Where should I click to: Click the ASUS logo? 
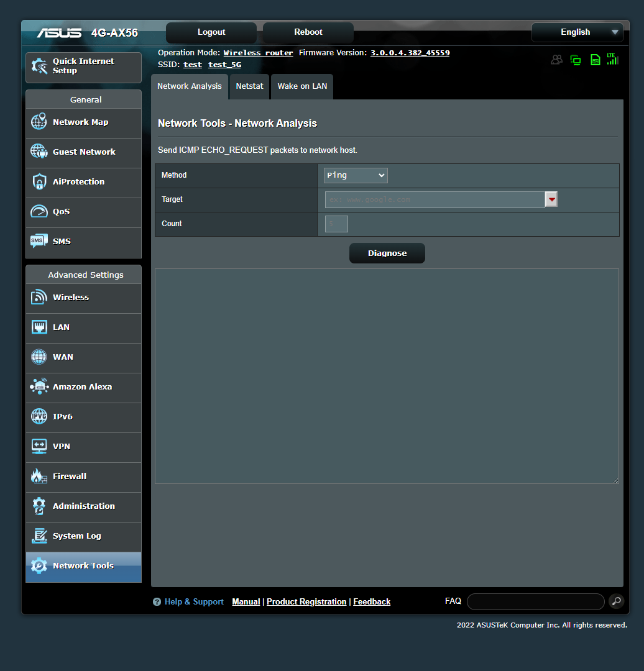(x=59, y=32)
